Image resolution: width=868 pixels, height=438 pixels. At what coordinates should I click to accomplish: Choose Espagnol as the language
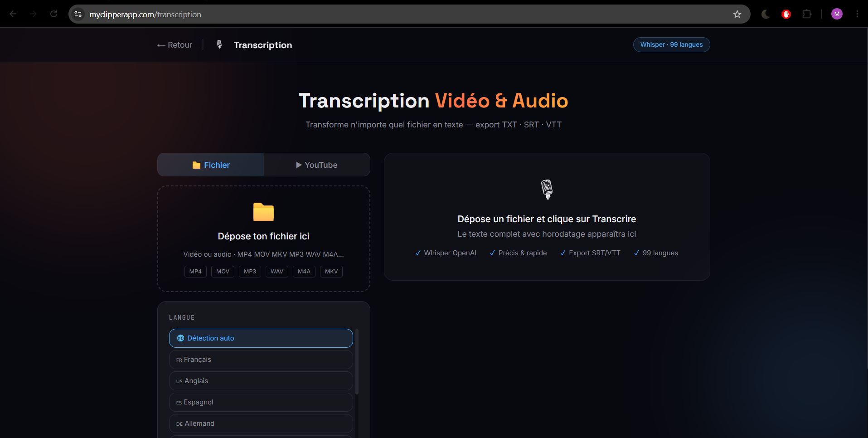[x=261, y=402]
